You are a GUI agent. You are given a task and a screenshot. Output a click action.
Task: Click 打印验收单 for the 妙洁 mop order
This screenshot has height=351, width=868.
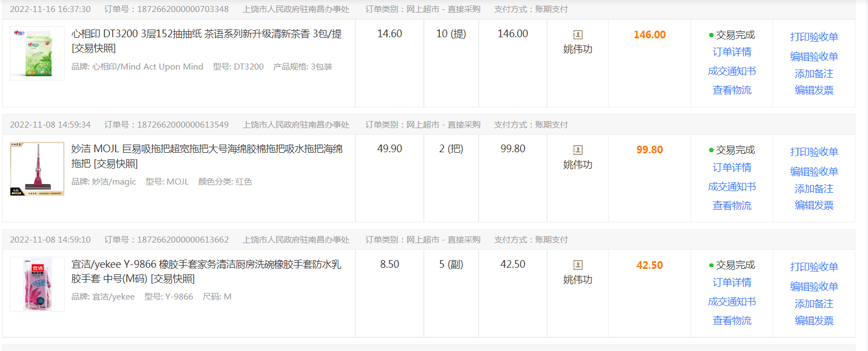click(814, 152)
